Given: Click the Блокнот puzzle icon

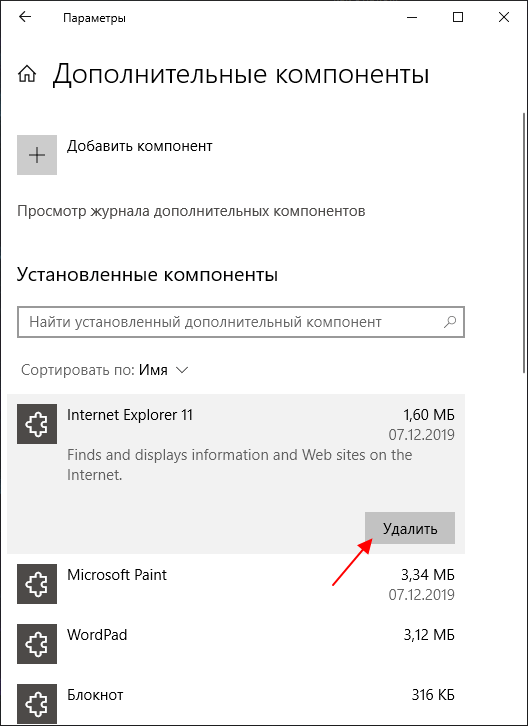Looking at the screenshot, I should click(37, 704).
